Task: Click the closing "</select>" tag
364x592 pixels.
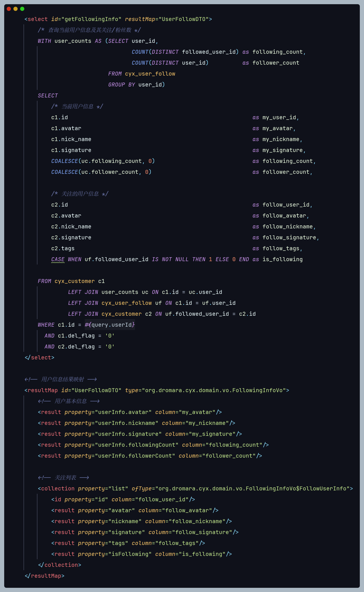Action: 39,357
